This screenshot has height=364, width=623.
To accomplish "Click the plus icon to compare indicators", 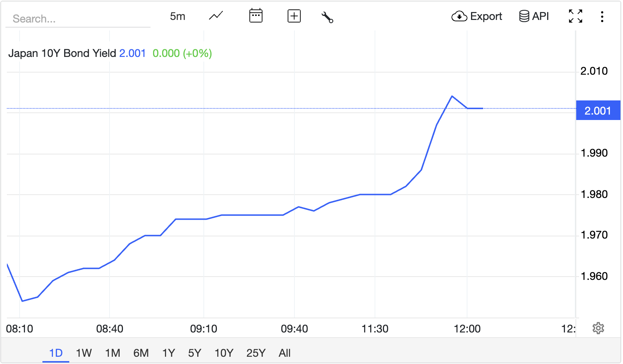I will 294,16.
